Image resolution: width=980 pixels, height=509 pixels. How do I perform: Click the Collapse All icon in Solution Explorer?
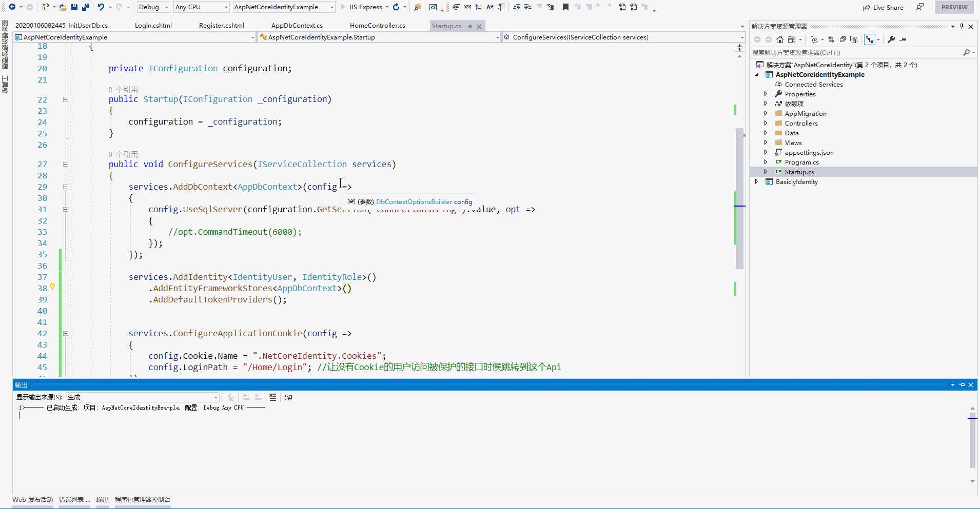[842, 39]
